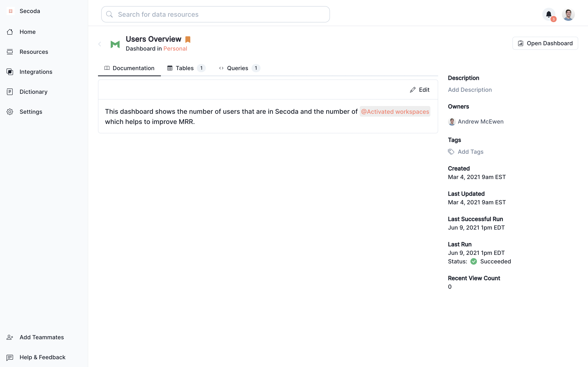Click Add Tags in the sidebar panel
The width and height of the screenshot is (588, 367).
point(470,152)
